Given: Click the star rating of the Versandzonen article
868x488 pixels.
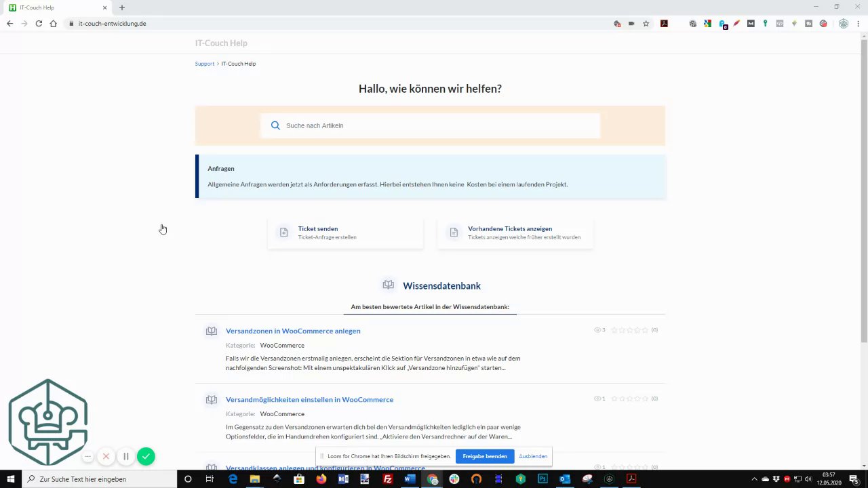Looking at the screenshot, I should click(629, 330).
